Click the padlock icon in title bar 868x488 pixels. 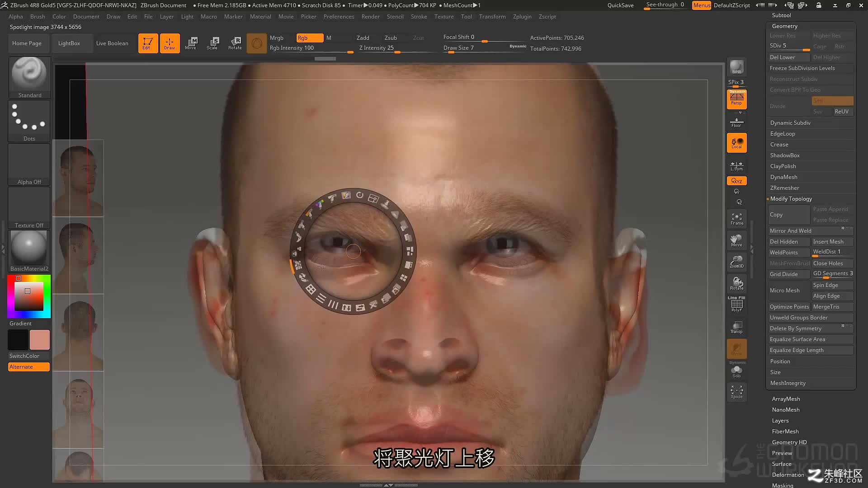tap(819, 5)
